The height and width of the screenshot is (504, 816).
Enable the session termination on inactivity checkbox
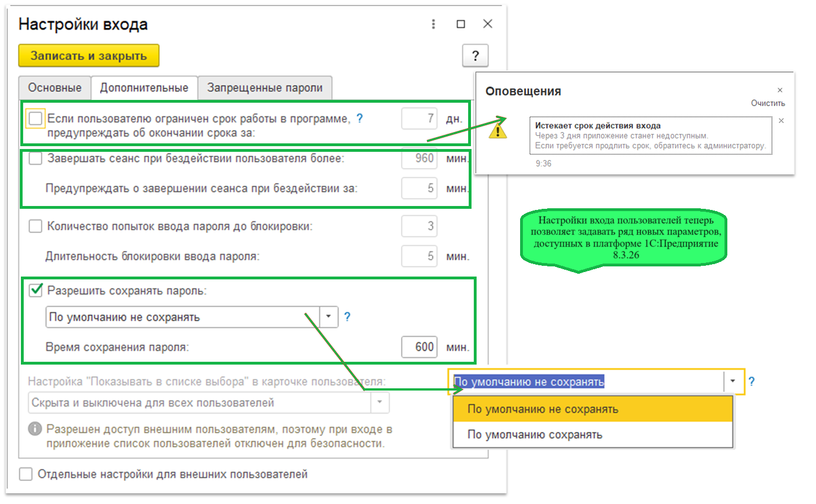coord(36,159)
